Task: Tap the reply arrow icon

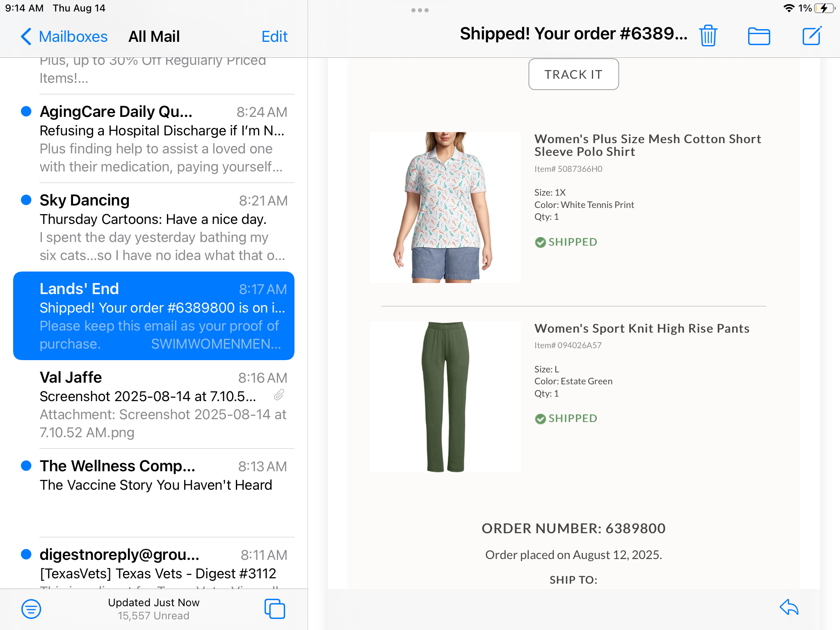Action: [789, 607]
